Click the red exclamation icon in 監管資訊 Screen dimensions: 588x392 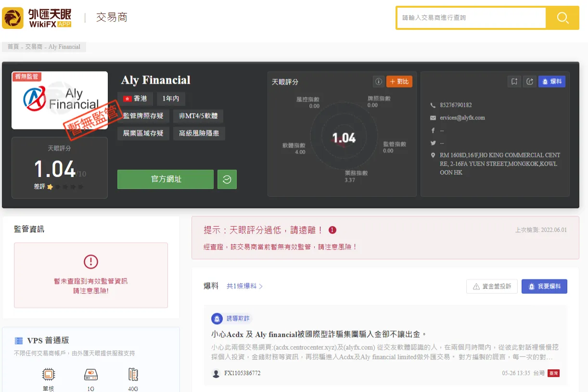(91, 262)
